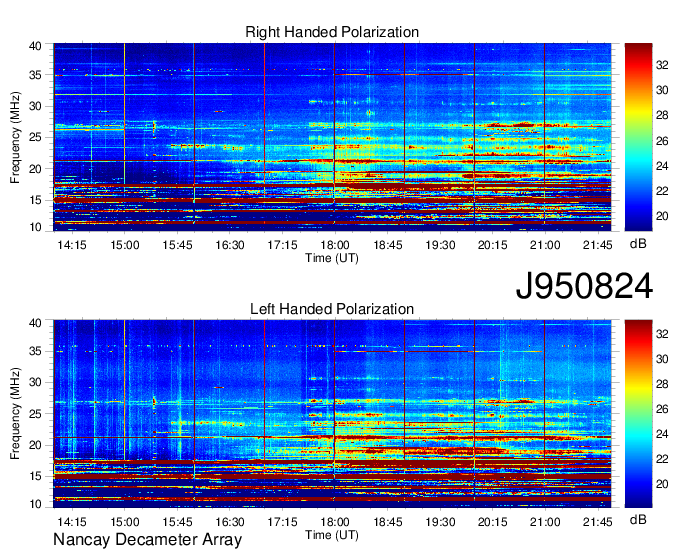
Task: Click the 40 MHz tick on top plot
Action: (35, 46)
